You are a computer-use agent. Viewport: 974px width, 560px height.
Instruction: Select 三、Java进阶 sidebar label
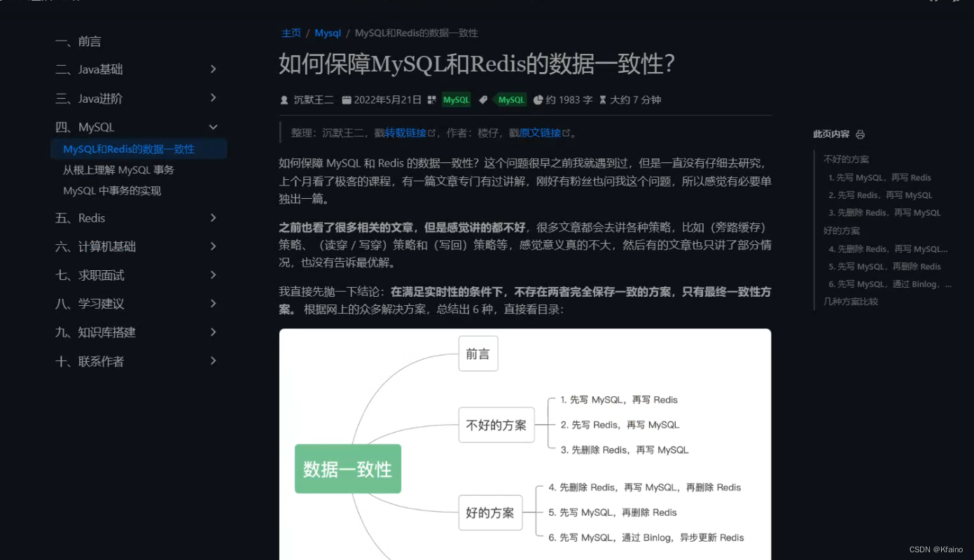click(89, 99)
